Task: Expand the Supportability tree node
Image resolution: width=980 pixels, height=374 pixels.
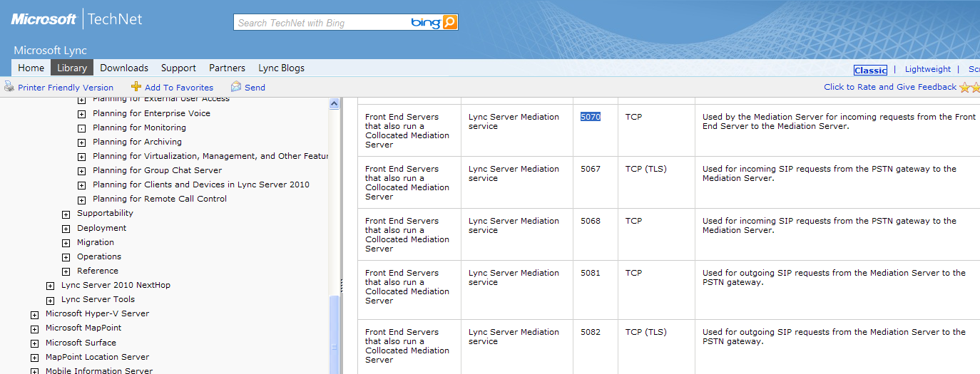Action: pyautogui.click(x=66, y=214)
